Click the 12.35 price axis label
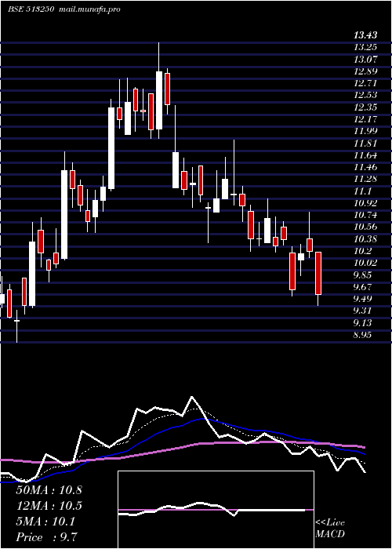Image resolution: width=392 pixels, height=549 pixels. coord(365,107)
